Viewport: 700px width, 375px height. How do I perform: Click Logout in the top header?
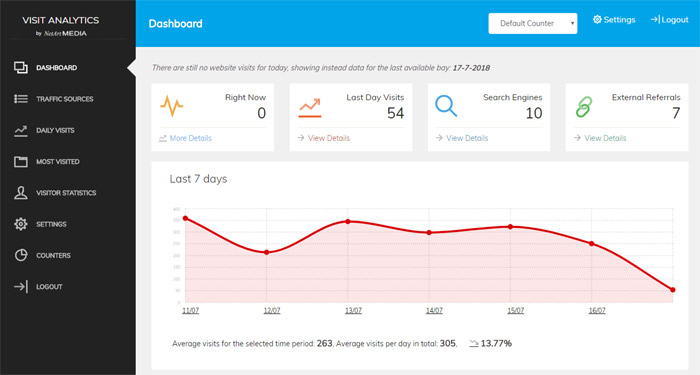click(x=669, y=20)
